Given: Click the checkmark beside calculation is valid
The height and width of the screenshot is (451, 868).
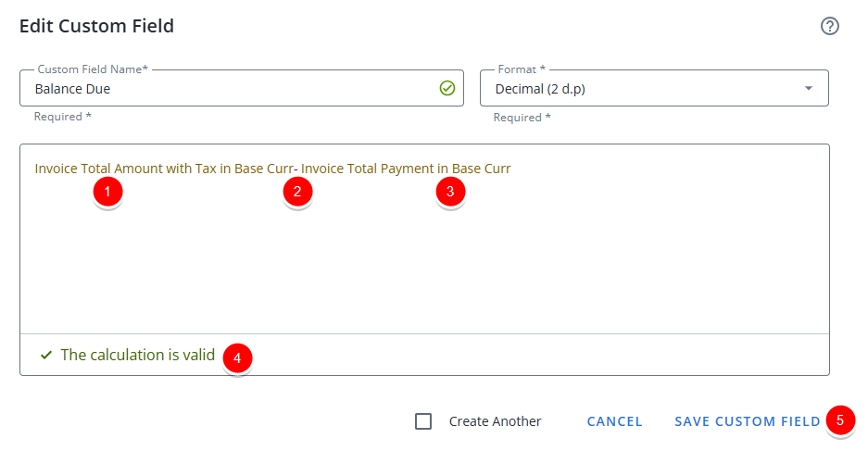Looking at the screenshot, I should [x=46, y=355].
